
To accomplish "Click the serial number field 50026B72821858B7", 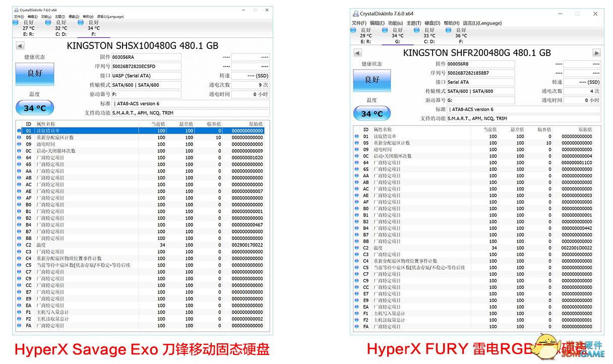I will point(480,74).
